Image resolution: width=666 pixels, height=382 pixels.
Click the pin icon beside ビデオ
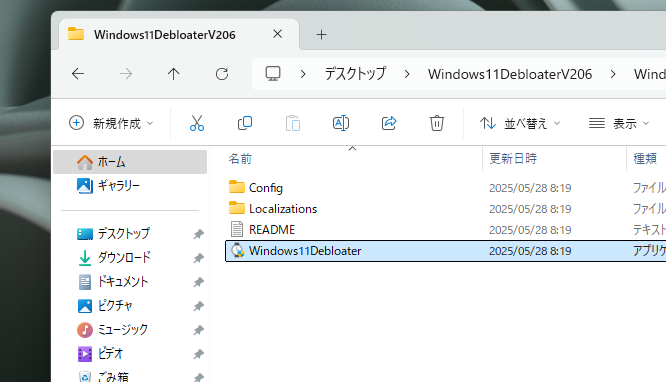(x=198, y=354)
